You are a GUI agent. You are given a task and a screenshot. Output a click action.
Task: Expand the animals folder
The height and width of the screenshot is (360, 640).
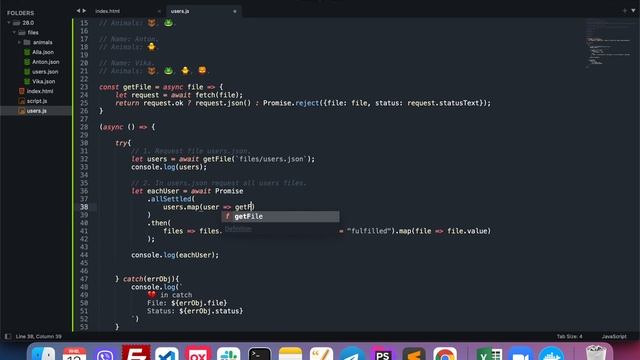click(19, 42)
